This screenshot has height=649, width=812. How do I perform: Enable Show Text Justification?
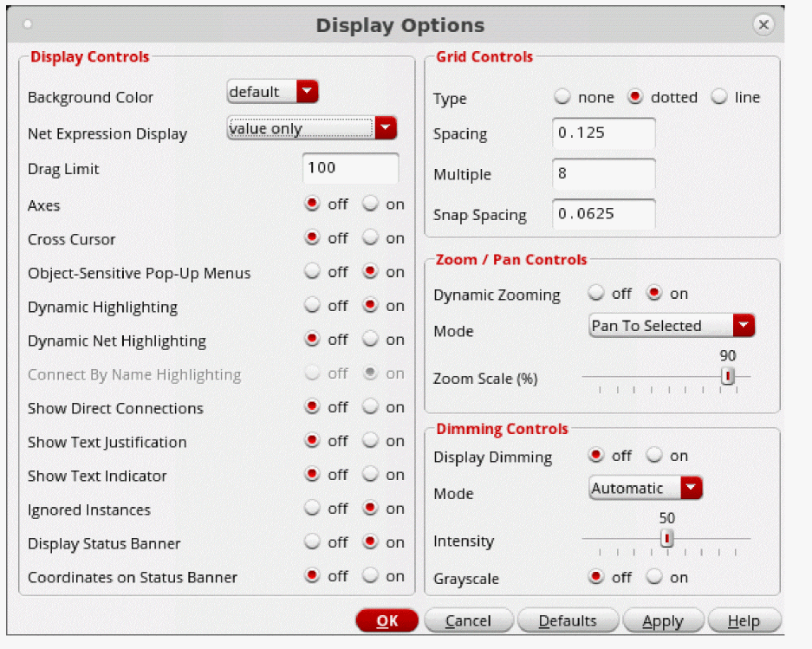point(370,441)
